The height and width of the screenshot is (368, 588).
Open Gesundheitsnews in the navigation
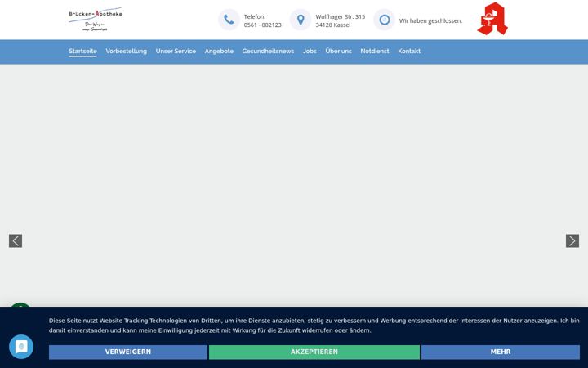point(268,51)
